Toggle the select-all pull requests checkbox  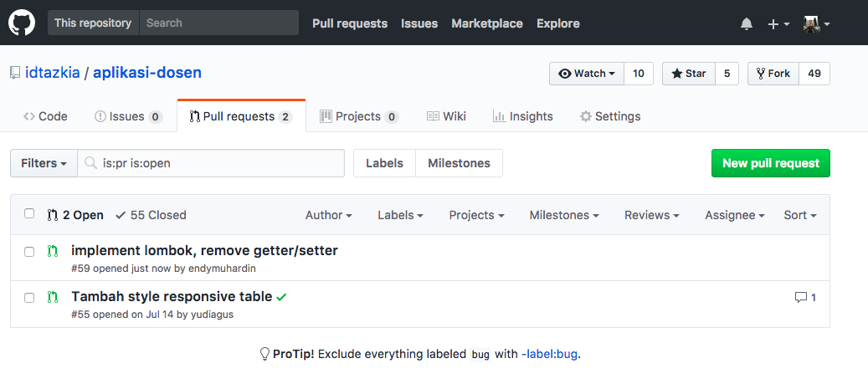29,213
